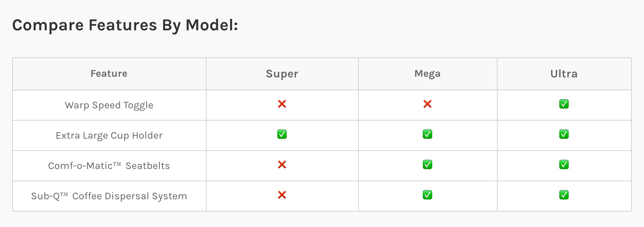Viewport: 644px width, 227px height.
Task: Select the Sub-Q Coffee Dispersal System label
Action: [109, 196]
